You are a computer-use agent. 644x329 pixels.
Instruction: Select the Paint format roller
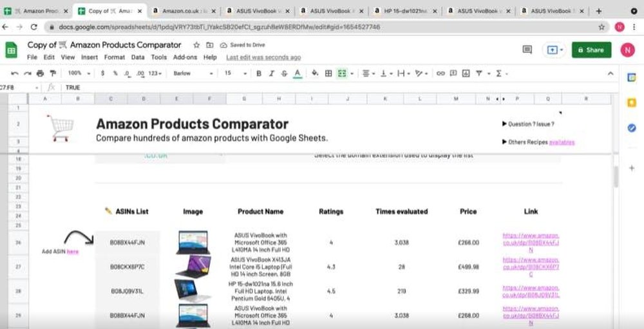coord(53,73)
